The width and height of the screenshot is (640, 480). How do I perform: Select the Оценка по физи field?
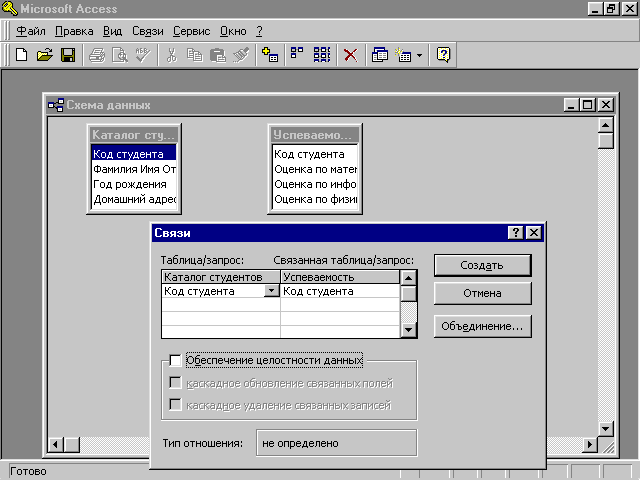click(315, 199)
